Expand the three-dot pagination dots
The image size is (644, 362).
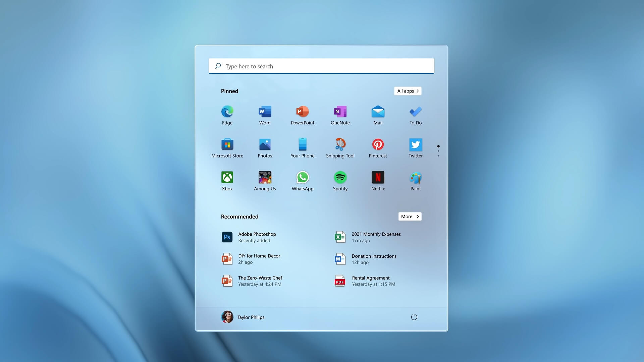point(438,151)
